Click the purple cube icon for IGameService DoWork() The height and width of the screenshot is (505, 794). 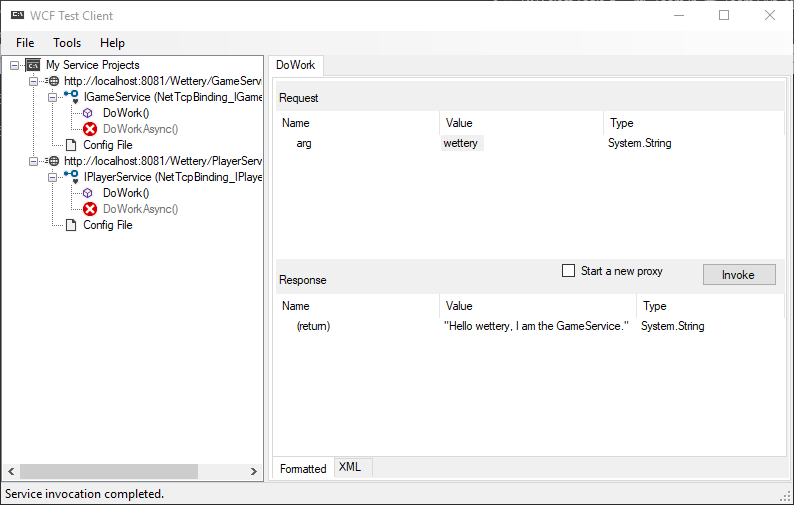[x=88, y=113]
